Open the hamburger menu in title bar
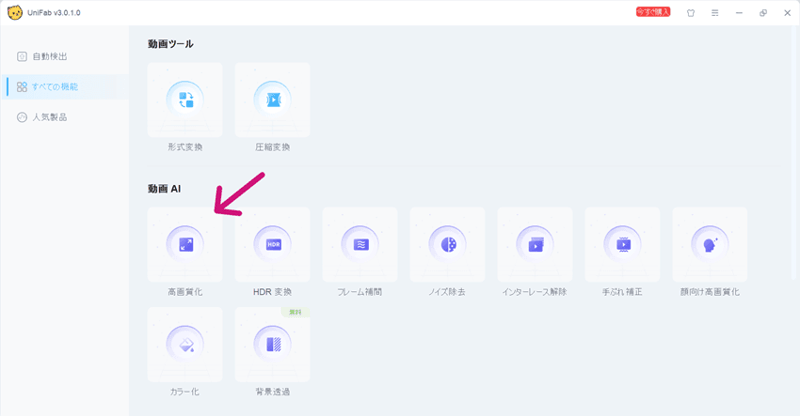Viewport: 800px width, 416px height. (714, 13)
